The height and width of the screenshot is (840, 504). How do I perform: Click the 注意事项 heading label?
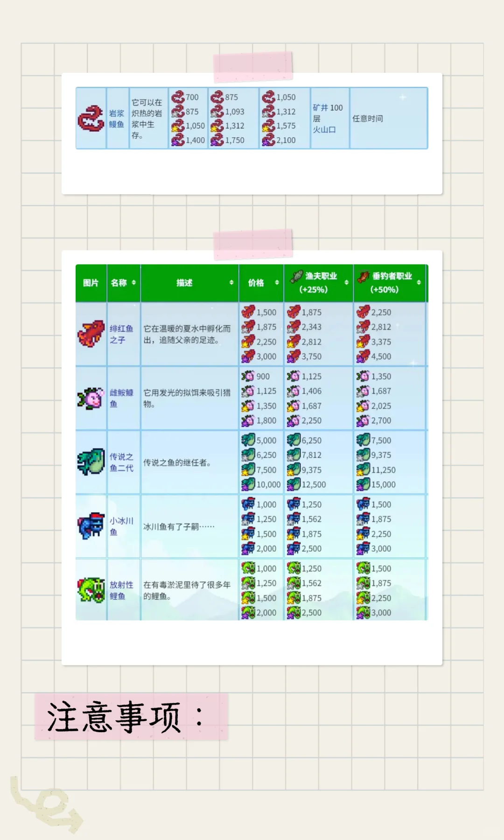125,717
